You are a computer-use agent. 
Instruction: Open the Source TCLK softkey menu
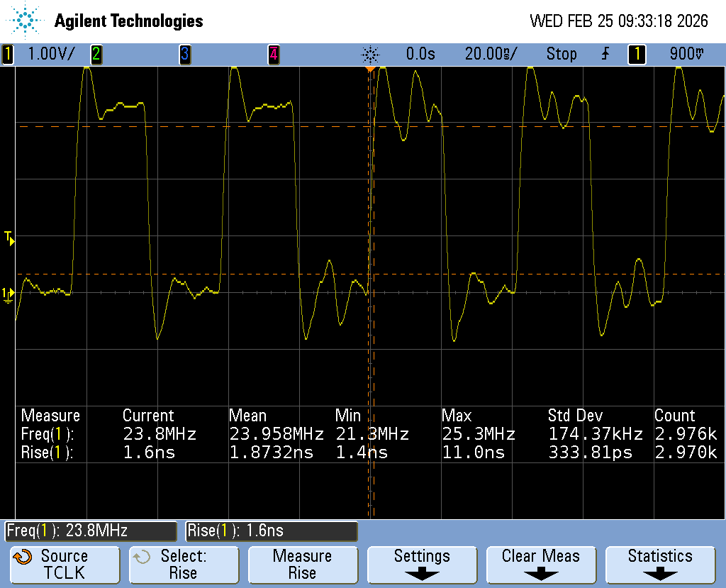pos(65,564)
